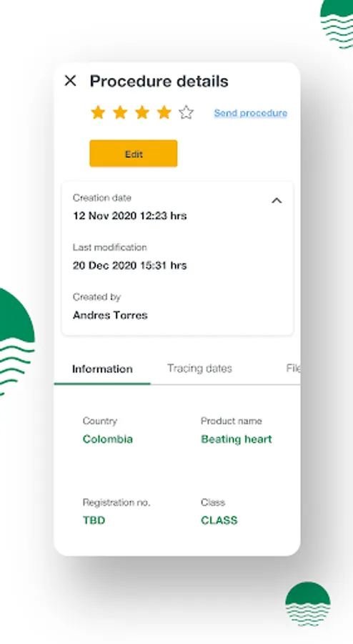Click the green wave logo at bottom right

point(308,604)
